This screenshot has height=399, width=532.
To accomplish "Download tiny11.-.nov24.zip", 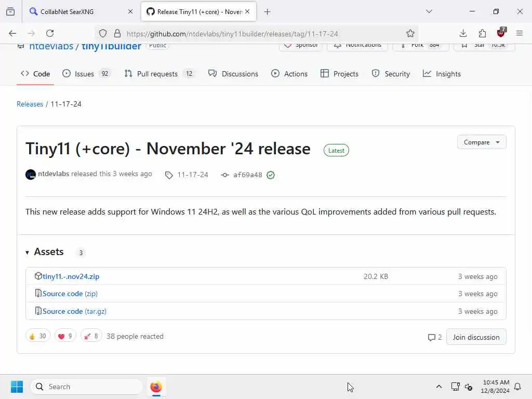I will (x=71, y=276).
